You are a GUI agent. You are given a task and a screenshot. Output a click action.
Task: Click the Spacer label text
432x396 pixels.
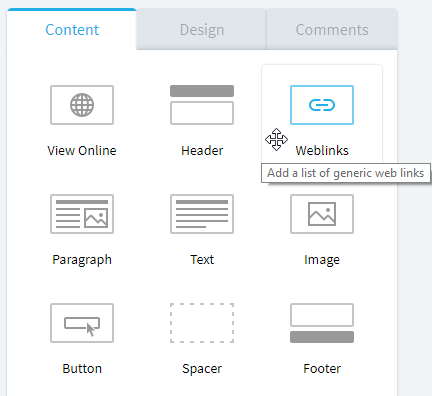coord(202,369)
